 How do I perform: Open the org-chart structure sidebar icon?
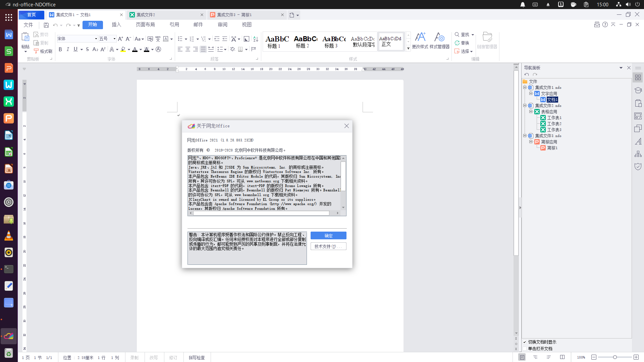tap(638, 154)
